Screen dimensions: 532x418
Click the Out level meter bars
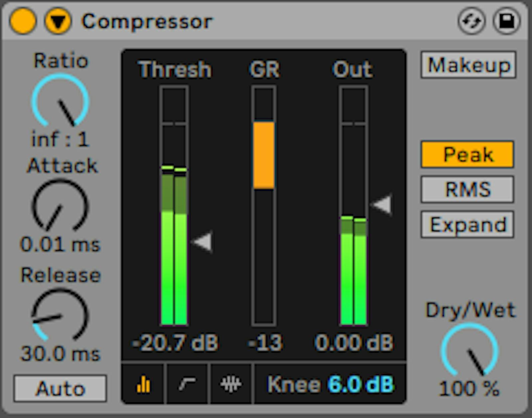354,205
